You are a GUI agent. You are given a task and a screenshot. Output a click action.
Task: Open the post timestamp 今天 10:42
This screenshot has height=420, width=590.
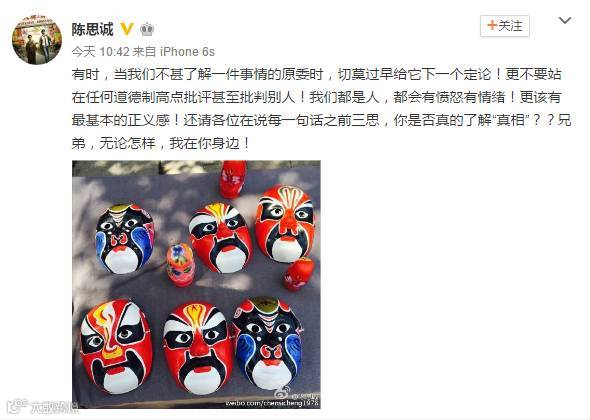click(100, 52)
